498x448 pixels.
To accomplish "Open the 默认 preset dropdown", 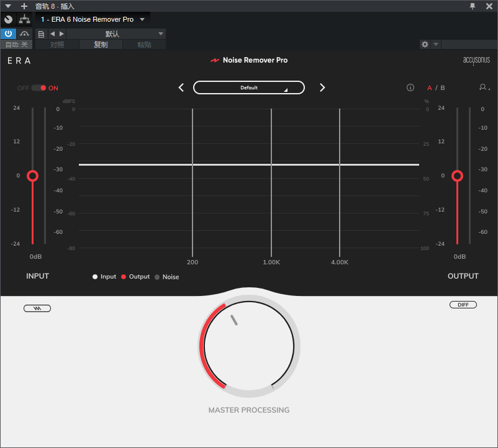I will click(x=116, y=34).
